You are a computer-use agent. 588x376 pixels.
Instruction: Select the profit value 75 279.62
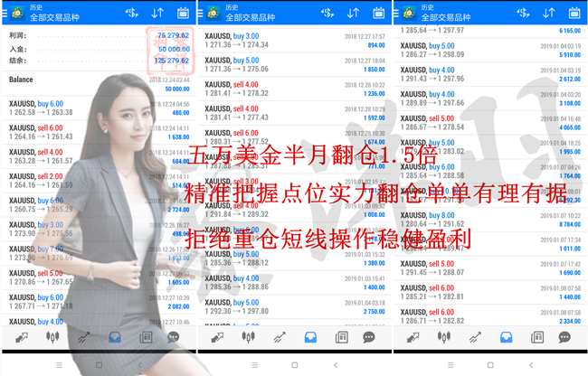coord(174,35)
